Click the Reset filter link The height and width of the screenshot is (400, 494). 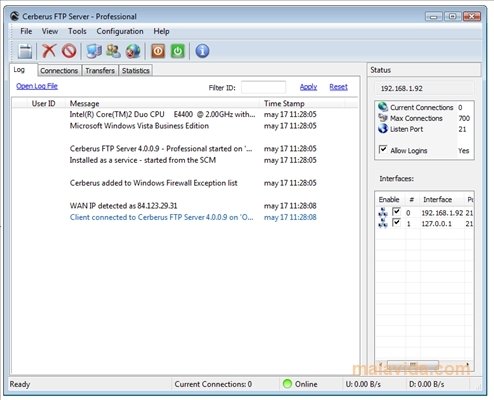338,87
